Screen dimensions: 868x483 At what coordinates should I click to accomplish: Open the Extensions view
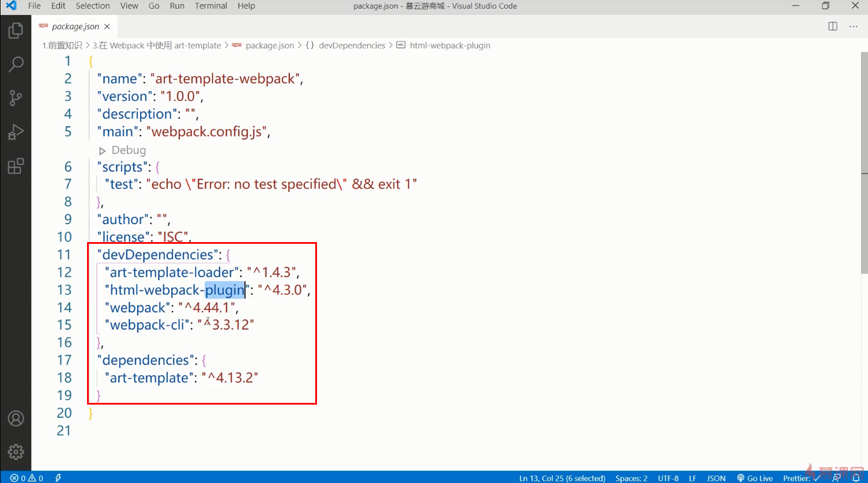point(16,166)
